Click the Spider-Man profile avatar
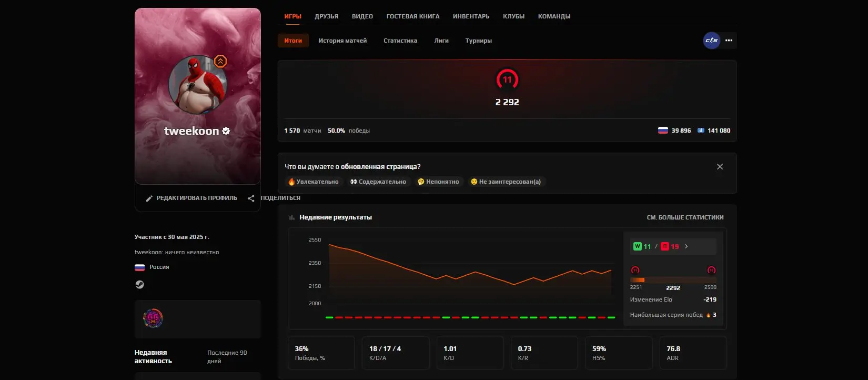Image resolution: width=868 pixels, height=380 pixels. coord(197,85)
